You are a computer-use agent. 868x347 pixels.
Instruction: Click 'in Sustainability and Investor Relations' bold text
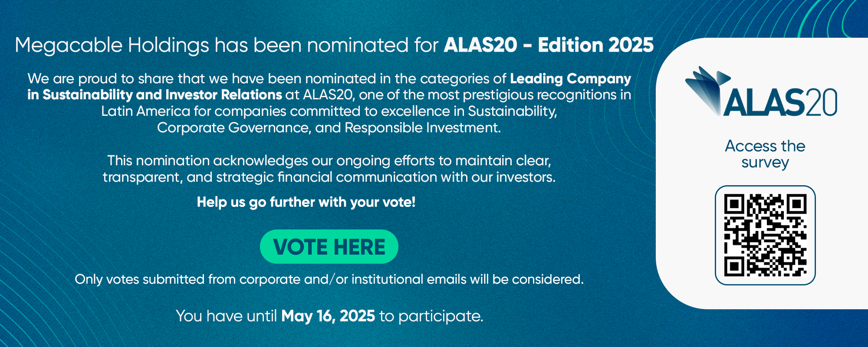(155, 95)
